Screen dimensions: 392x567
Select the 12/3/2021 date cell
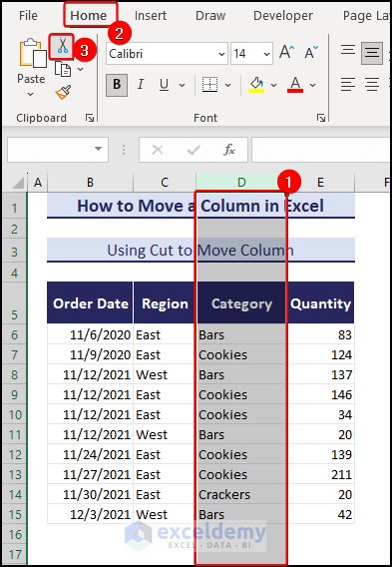(x=90, y=514)
